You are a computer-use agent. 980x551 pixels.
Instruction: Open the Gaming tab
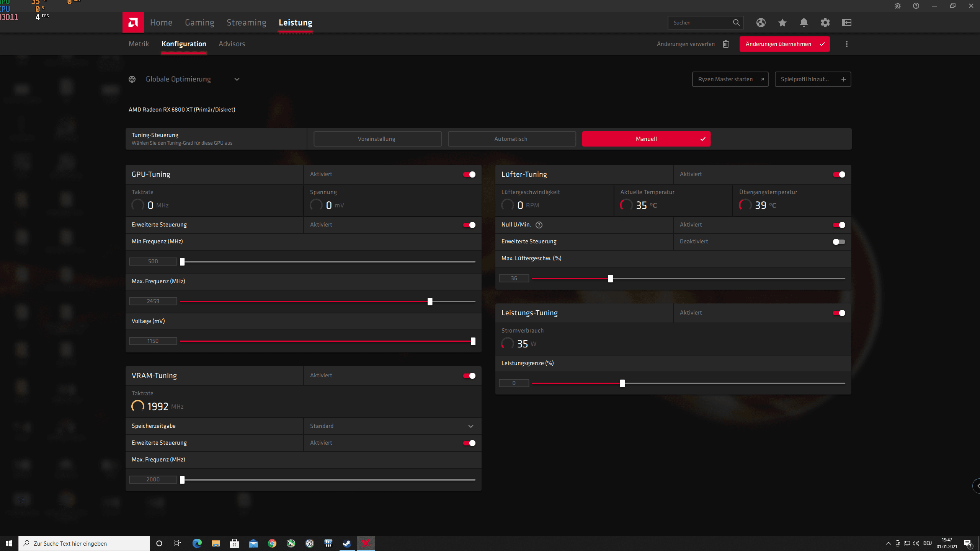199,23
